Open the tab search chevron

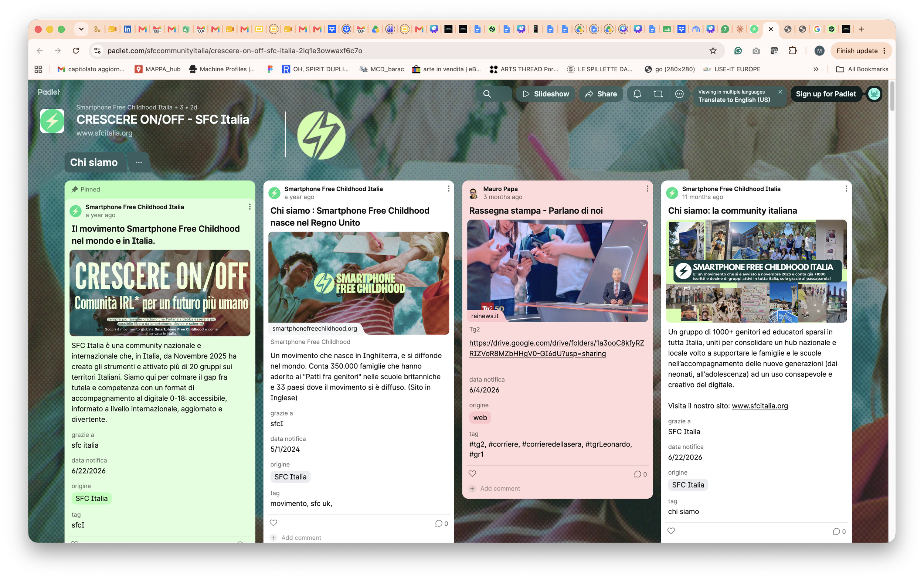click(x=81, y=29)
